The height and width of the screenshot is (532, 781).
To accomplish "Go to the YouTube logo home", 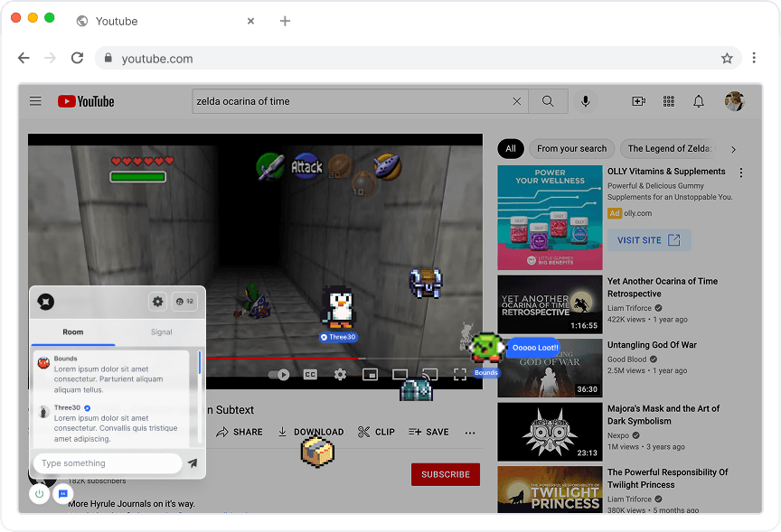I will pos(86,101).
